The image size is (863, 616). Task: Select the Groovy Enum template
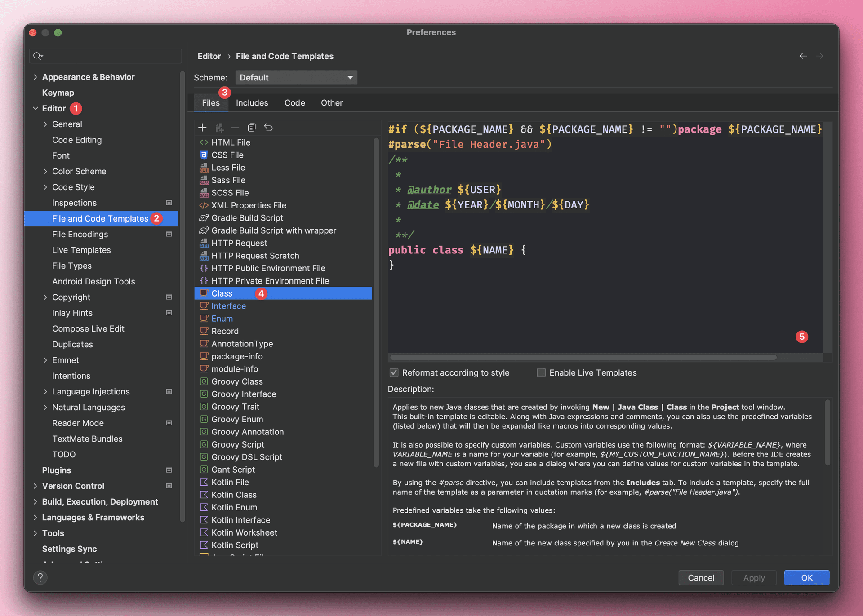[237, 419]
